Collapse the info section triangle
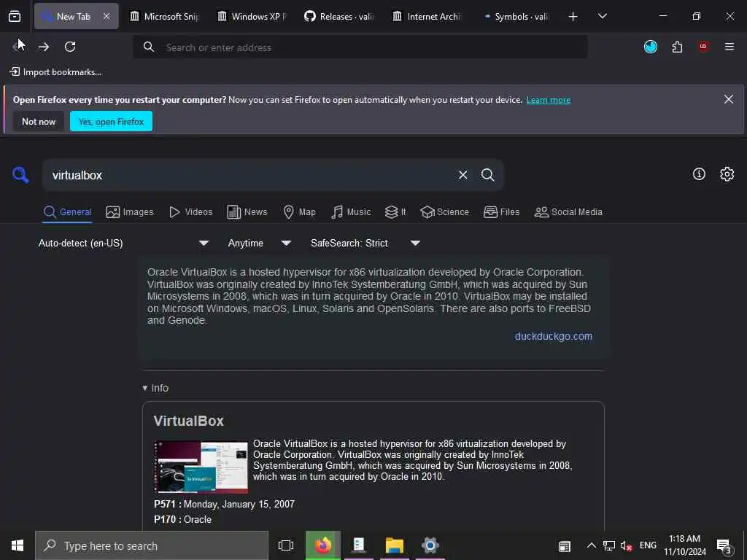Image resolution: width=747 pixels, height=560 pixels. pos(145,388)
